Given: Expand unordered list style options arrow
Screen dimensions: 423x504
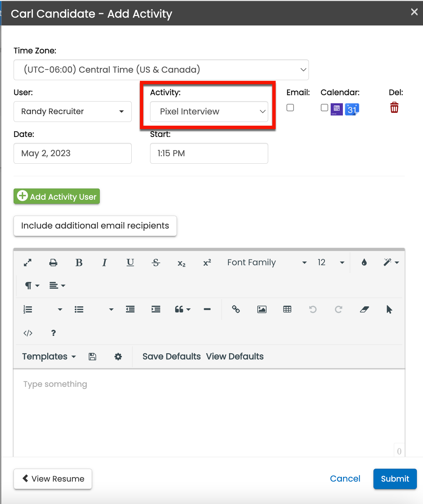Looking at the screenshot, I should pos(111,309).
